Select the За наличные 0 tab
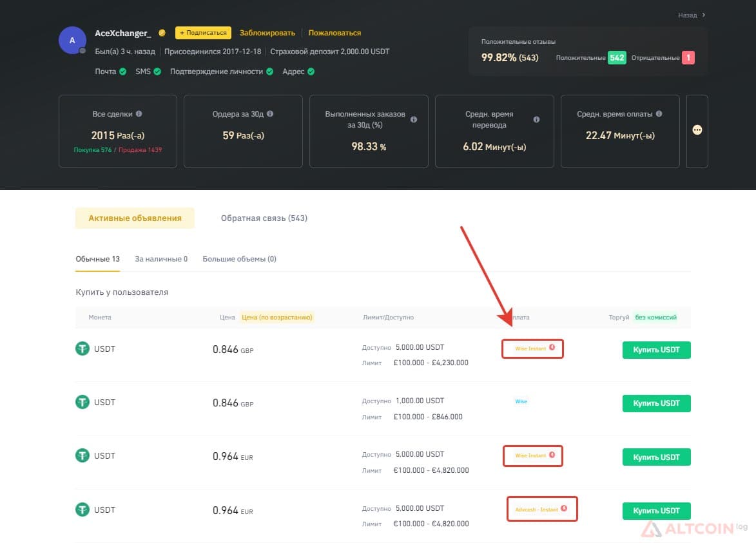756x543 pixels. coord(162,259)
